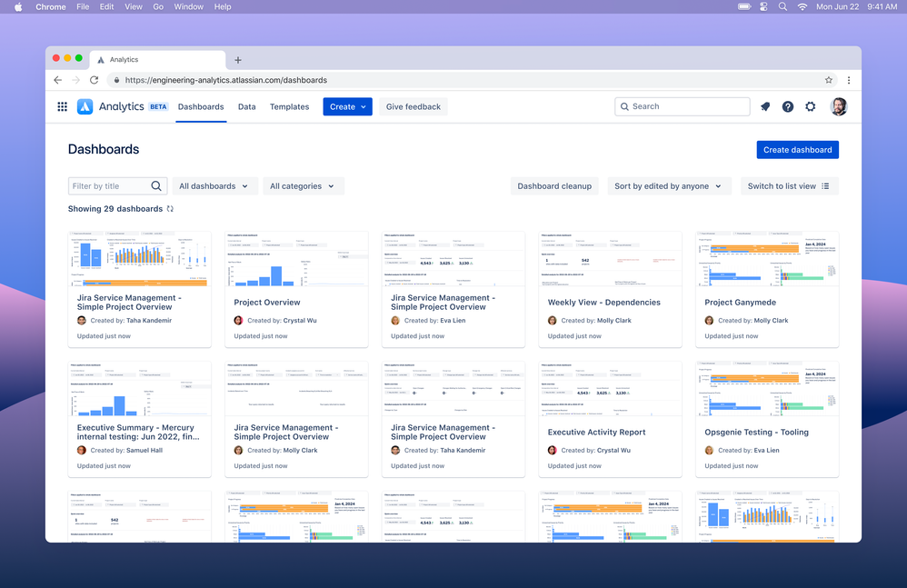Open the help question mark icon

(x=788, y=106)
